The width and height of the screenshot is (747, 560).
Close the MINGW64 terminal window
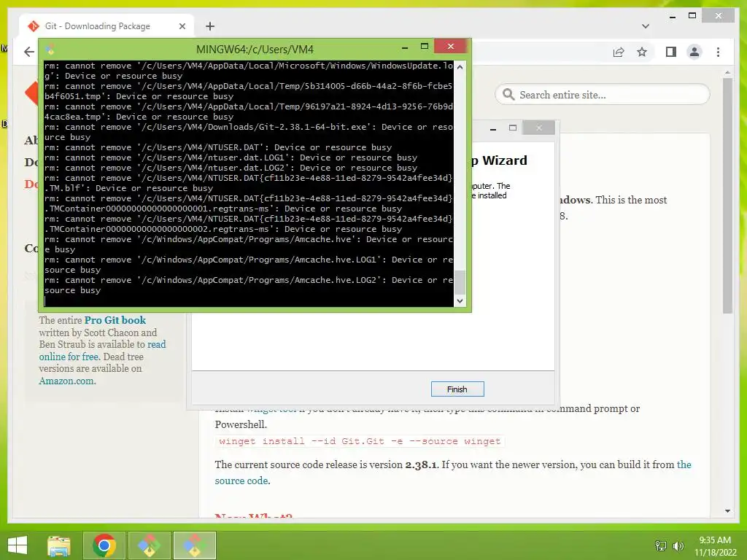tap(451, 46)
